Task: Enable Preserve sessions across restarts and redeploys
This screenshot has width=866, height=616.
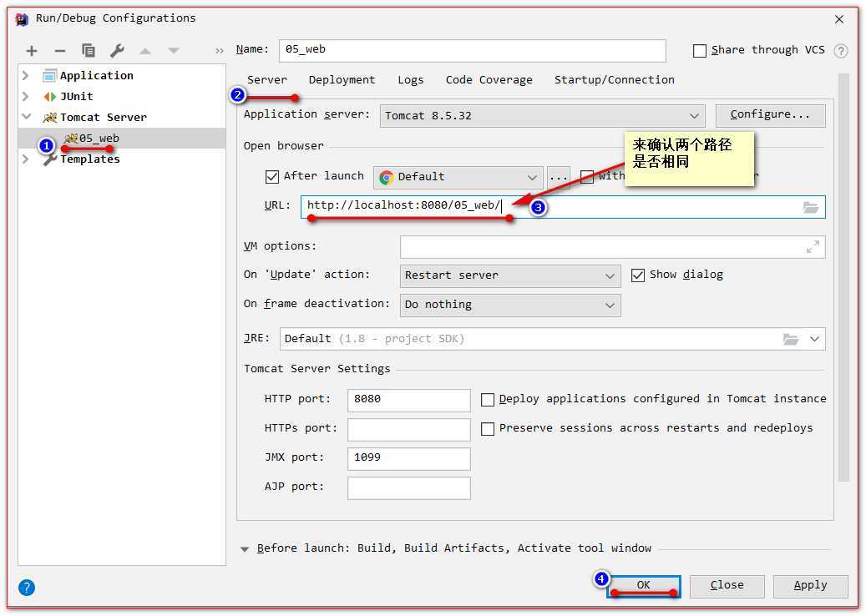Action: pos(488,429)
